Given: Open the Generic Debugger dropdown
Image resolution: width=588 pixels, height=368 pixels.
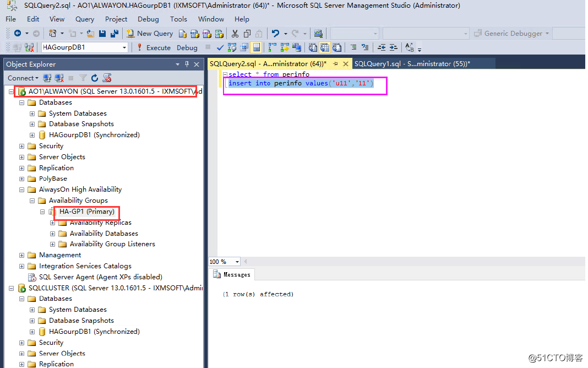Looking at the screenshot, I should [x=547, y=34].
